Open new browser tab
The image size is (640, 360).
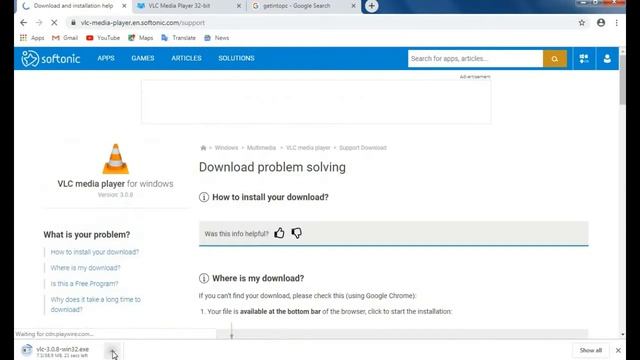pyautogui.click(x=371, y=6)
